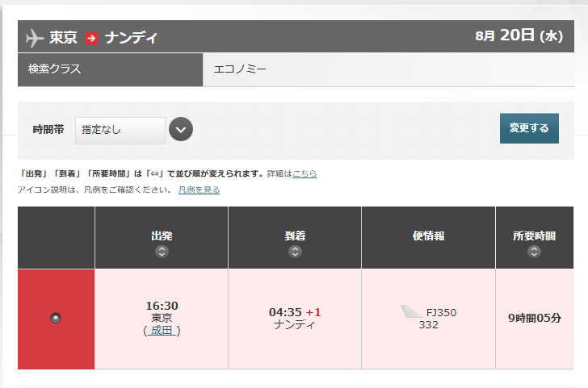The height and width of the screenshot is (388, 588).
Task: Click the airplane icon beside 東京
Action: point(35,38)
